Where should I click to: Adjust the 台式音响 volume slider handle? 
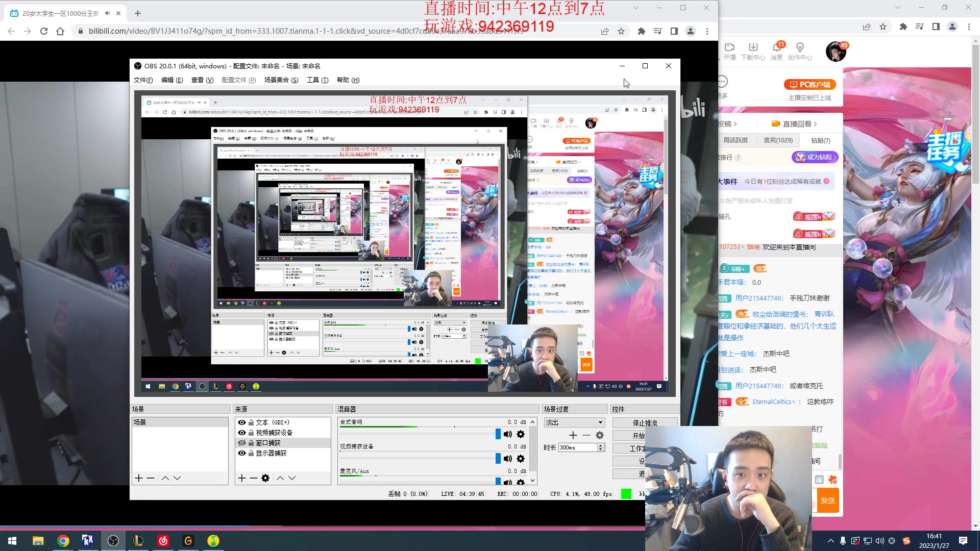pos(498,434)
